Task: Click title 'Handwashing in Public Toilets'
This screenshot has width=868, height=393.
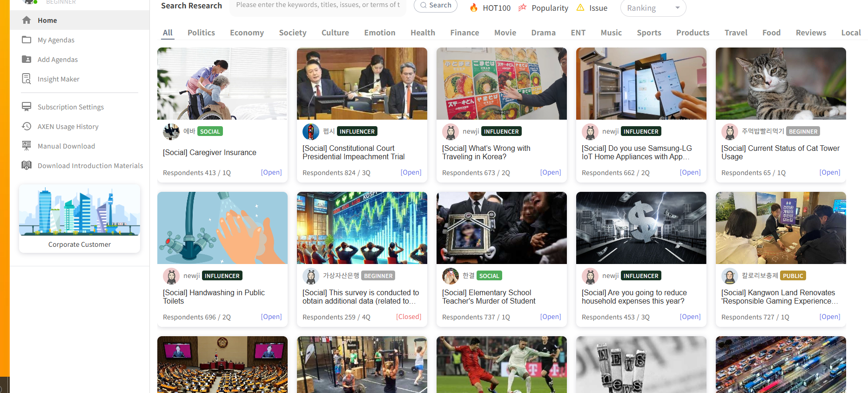Action: point(214,297)
